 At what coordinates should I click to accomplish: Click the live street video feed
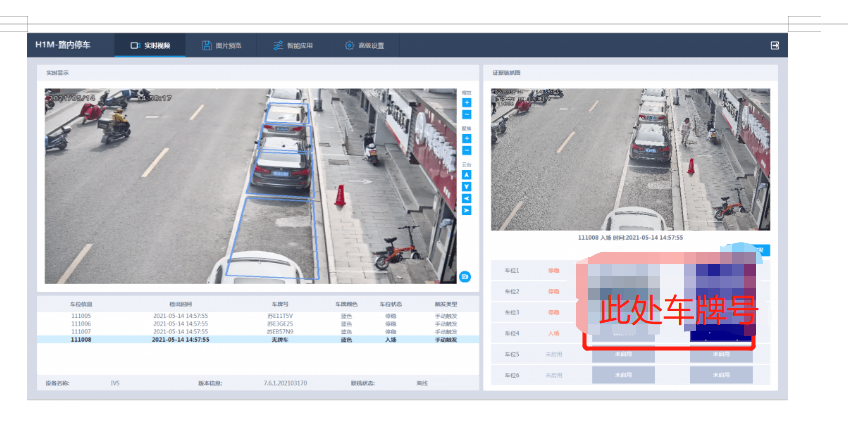250,186
